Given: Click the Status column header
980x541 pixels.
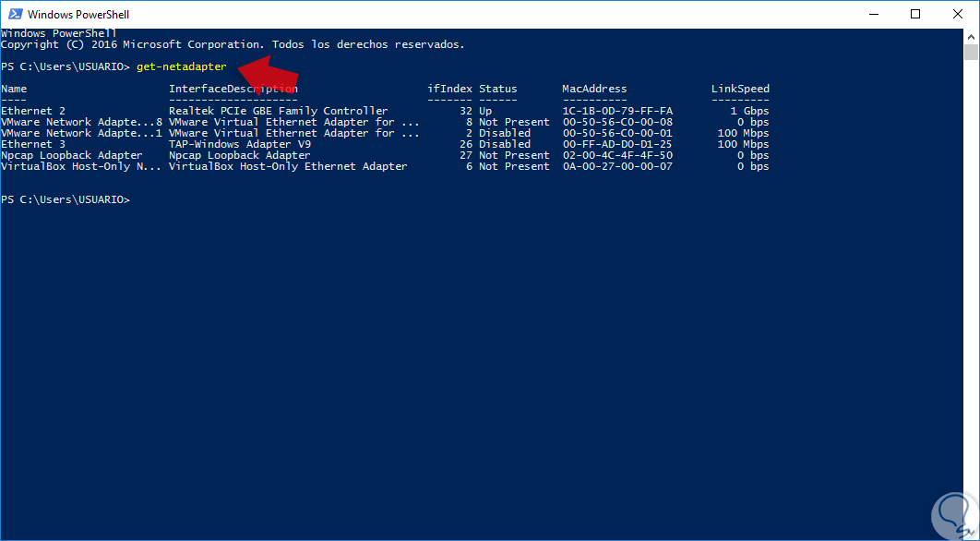Looking at the screenshot, I should point(498,89).
